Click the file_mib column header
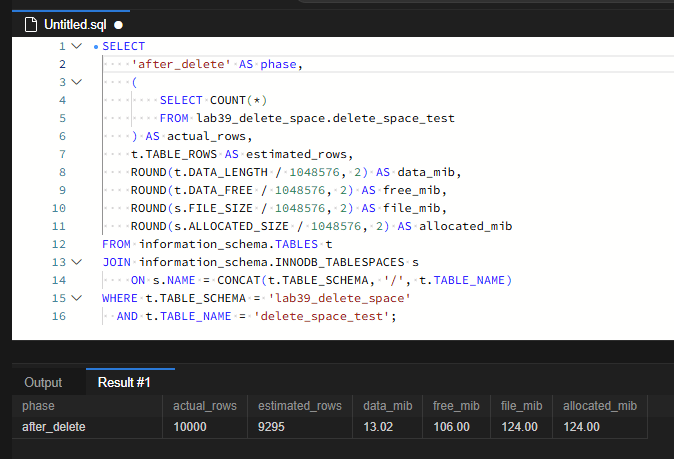This screenshot has height=459, width=674. pyautogui.click(x=521, y=406)
